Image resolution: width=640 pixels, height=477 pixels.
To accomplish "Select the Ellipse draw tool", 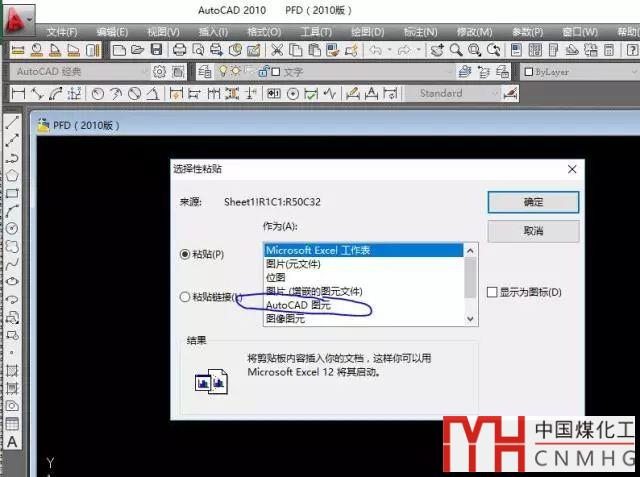I will point(12,281).
